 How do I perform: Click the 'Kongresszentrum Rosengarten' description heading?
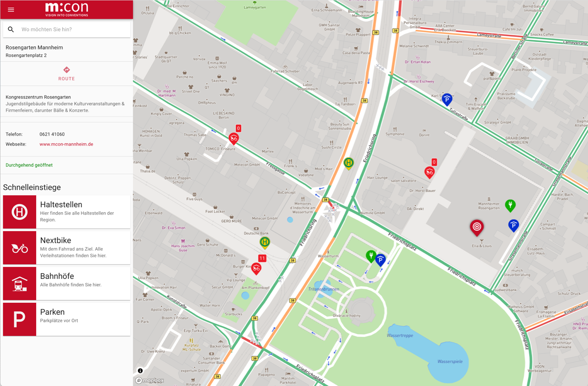(x=38, y=97)
